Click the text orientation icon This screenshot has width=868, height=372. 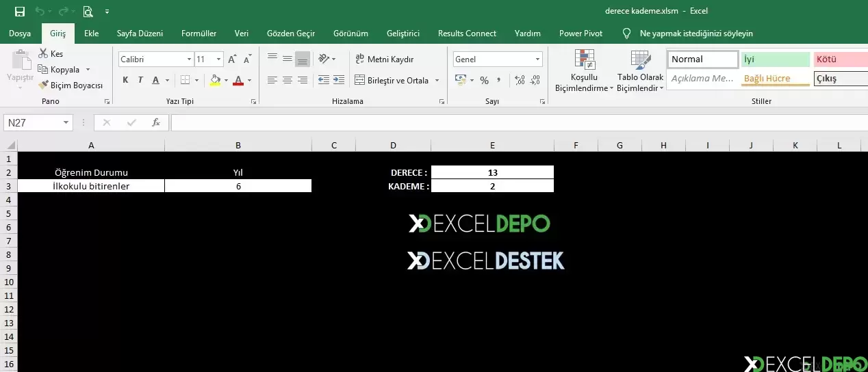pyautogui.click(x=324, y=59)
